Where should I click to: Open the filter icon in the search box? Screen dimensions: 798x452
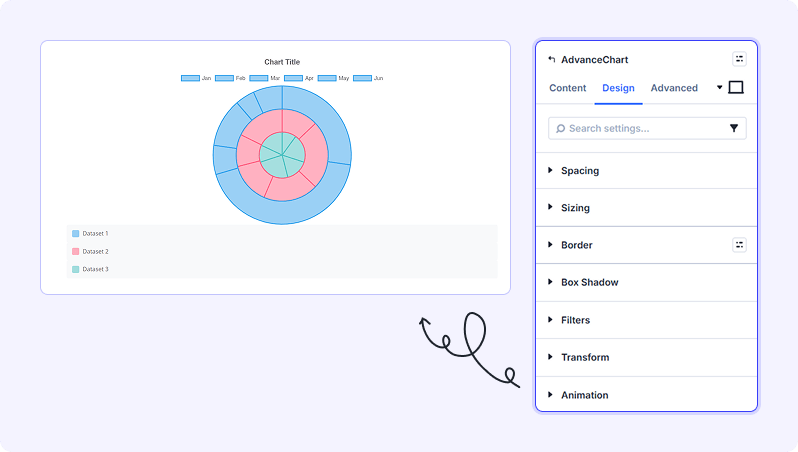(x=734, y=128)
